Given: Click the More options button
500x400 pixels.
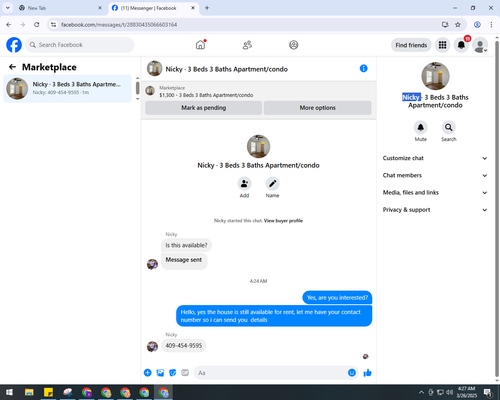Looking at the screenshot, I should [317, 108].
